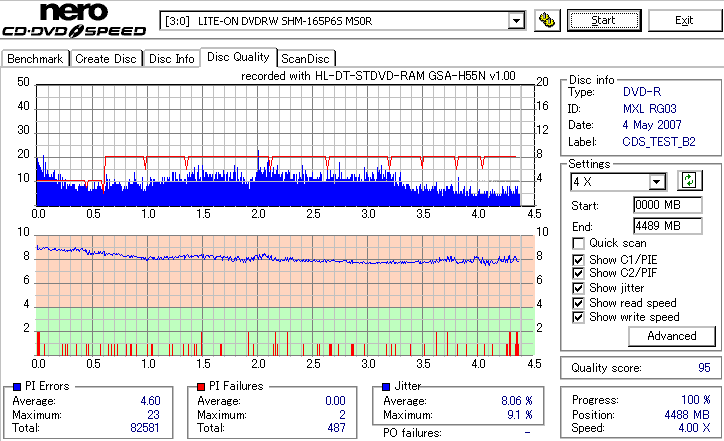
Task: Open drive options icon next to Start
Action: point(547,20)
